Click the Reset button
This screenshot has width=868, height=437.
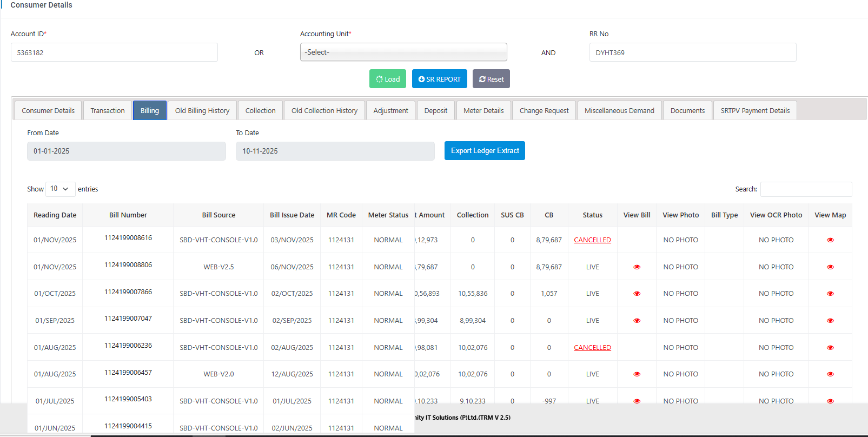(491, 79)
